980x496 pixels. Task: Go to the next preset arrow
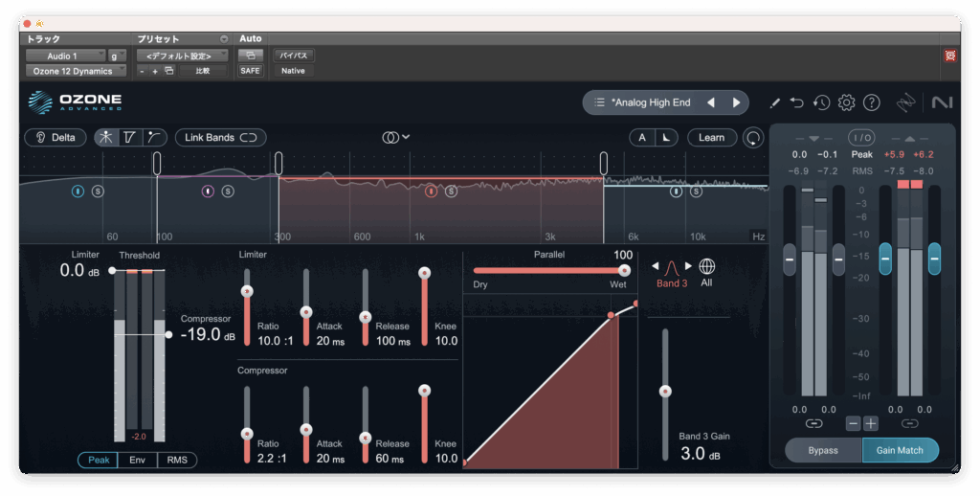pyautogui.click(x=736, y=102)
